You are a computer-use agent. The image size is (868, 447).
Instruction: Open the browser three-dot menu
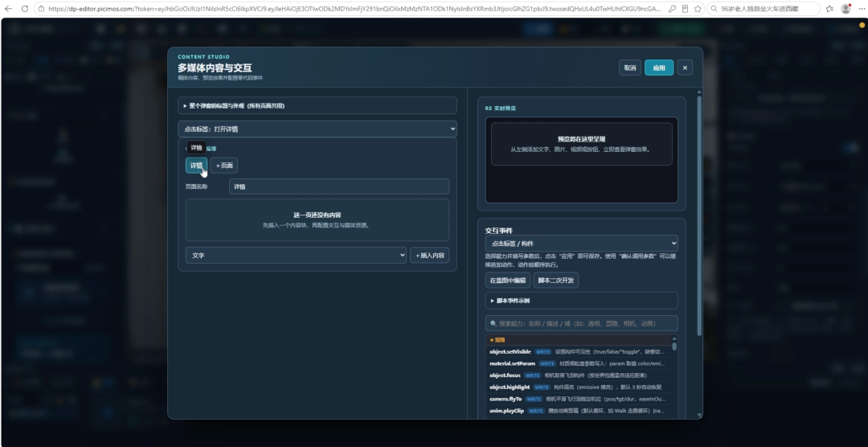tap(861, 9)
